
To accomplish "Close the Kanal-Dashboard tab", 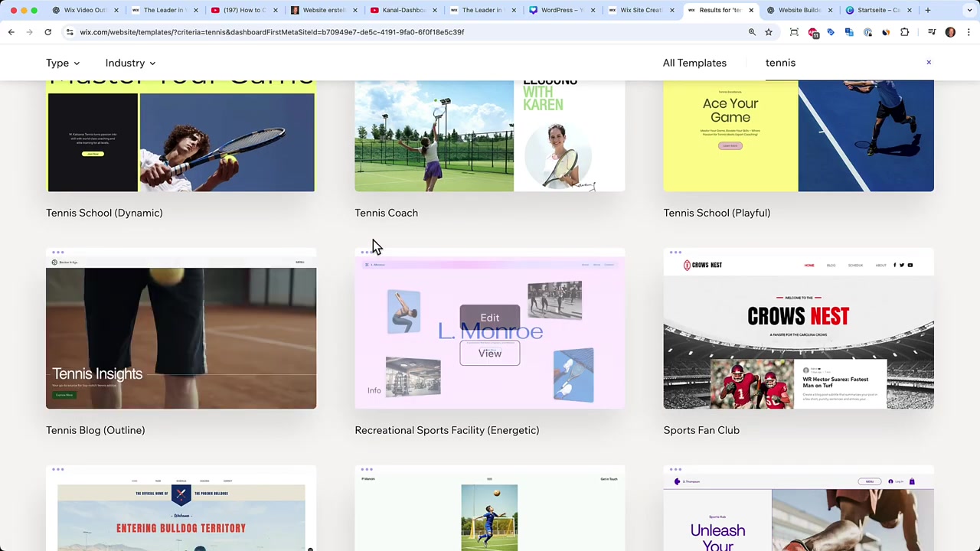I will pyautogui.click(x=434, y=10).
